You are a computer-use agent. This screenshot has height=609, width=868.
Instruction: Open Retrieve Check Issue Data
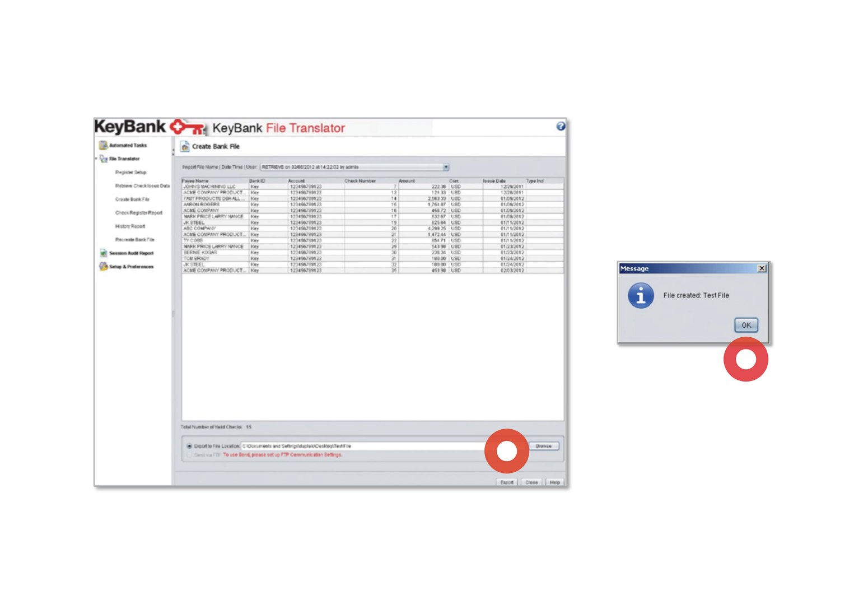point(142,186)
